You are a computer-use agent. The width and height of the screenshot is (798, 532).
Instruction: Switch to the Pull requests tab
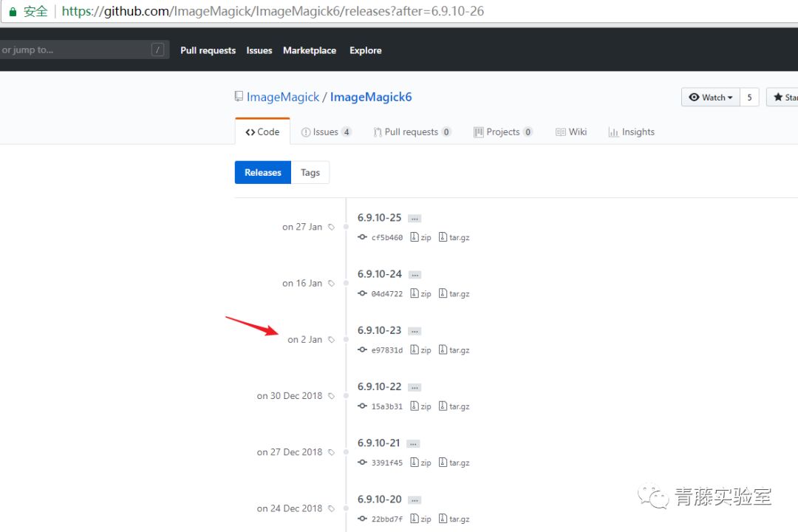tap(412, 132)
